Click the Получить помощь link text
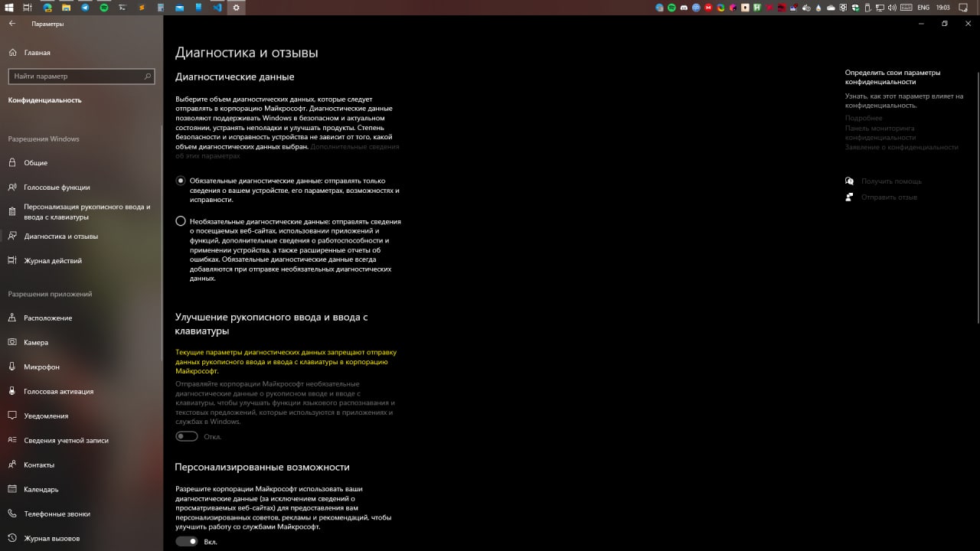The width and height of the screenshot is (980, 551). pyautogui.click(x=891, y=181)
